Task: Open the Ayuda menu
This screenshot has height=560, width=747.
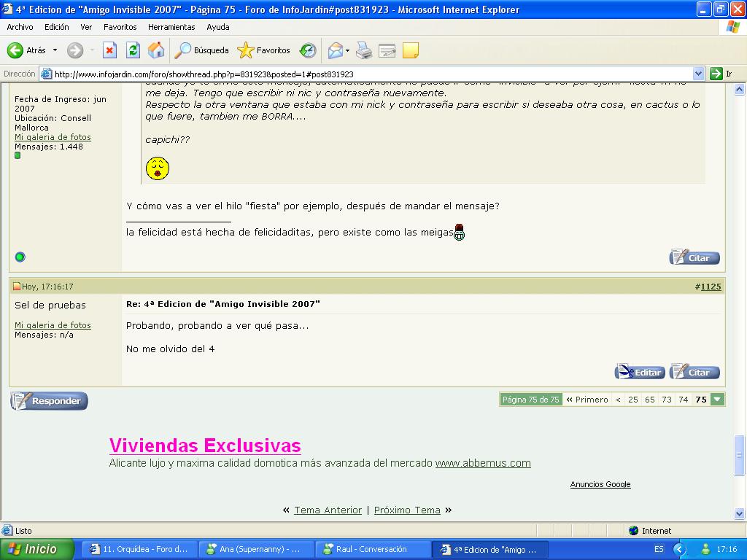Action: click(217, 27)
